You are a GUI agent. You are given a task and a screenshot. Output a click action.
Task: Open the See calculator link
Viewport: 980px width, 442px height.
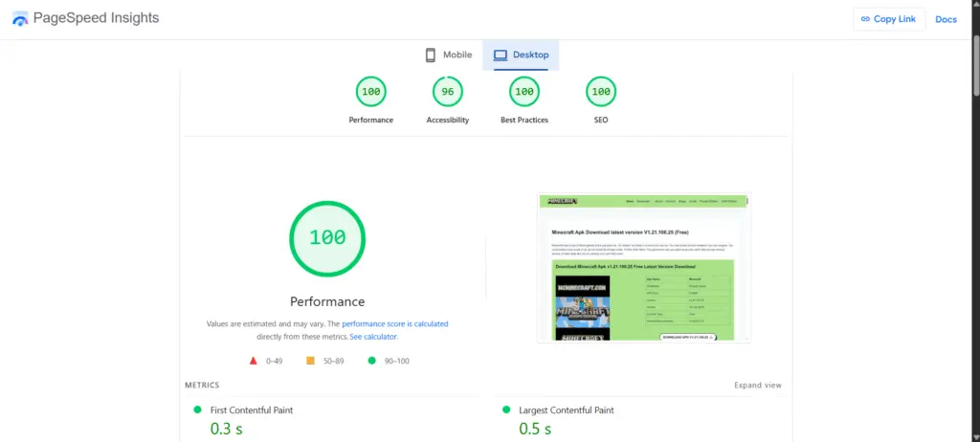click(373, 337)
